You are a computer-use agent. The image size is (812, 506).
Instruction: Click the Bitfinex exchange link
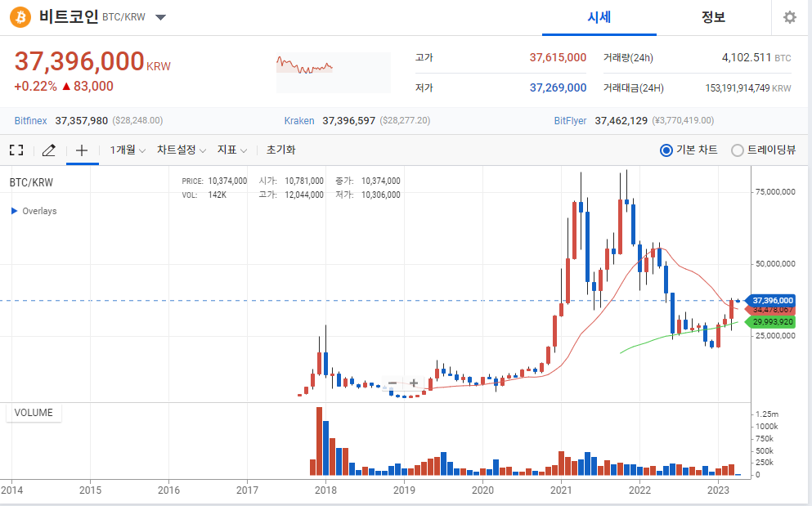tap(30, 121)
